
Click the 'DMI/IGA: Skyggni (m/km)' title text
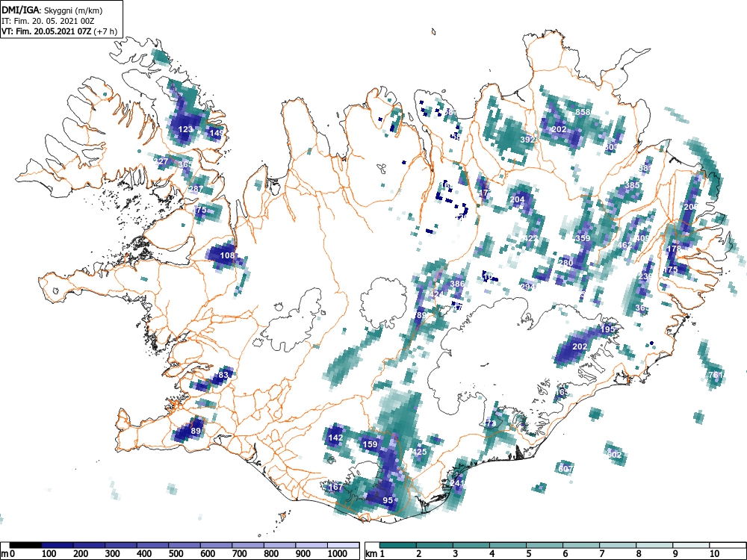point(52,10)
